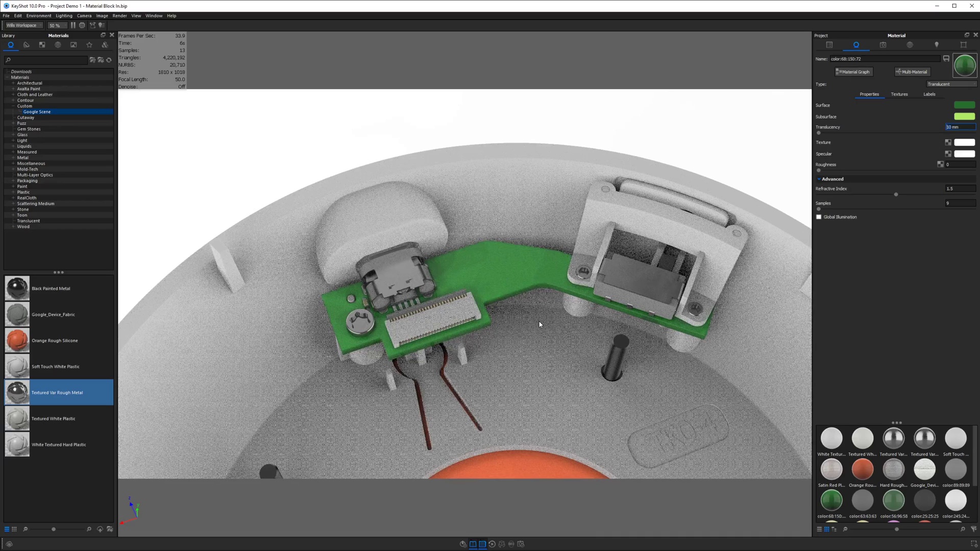Viewport: 980px width, 551px height.
Task: Expand the Wood materials folder
Action: tap(13, 227)
